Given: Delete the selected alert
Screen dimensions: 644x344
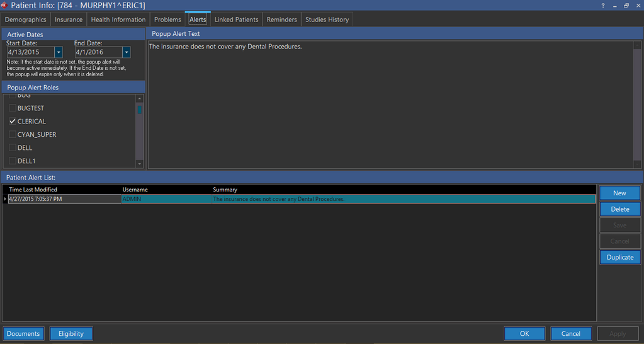Looking at the screenshot, I should [619, 209].
